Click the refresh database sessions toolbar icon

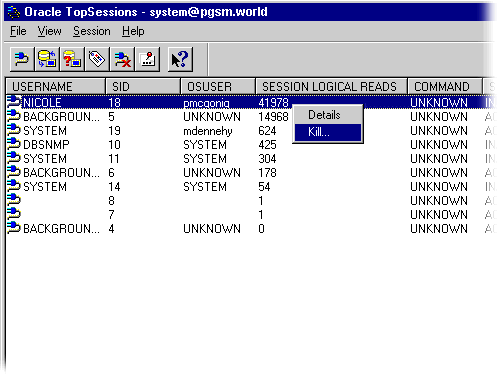pos(47,59)
